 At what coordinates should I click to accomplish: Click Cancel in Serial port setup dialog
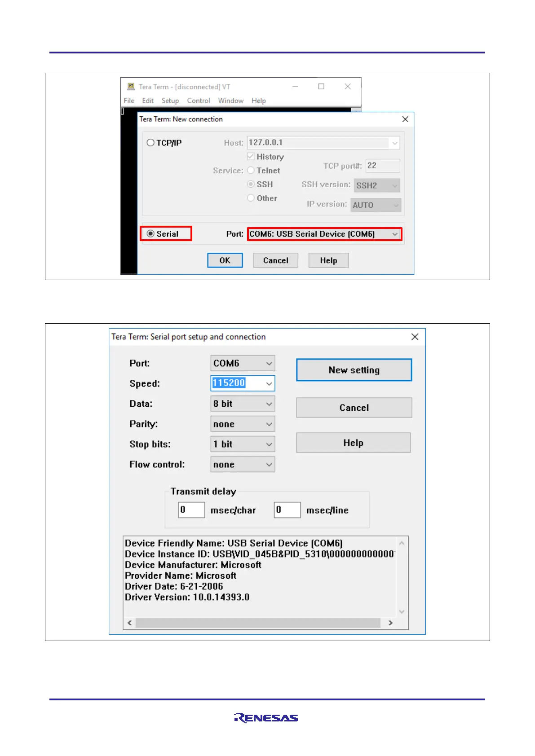coord(354,408)
